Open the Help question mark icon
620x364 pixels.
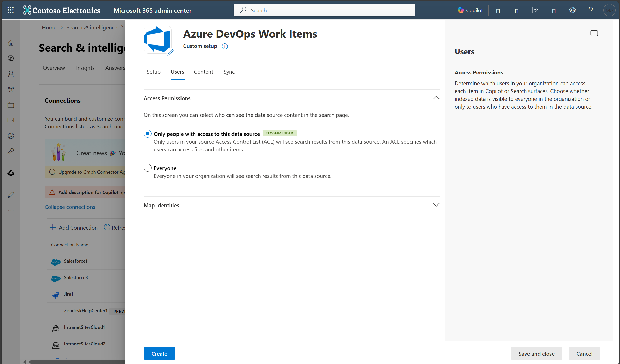coord(591,10)
